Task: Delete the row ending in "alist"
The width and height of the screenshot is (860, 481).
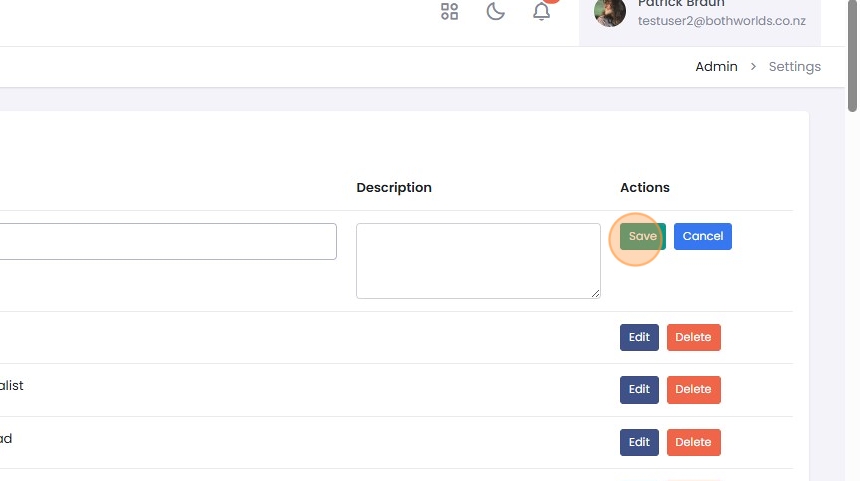Action: [693, 390]
